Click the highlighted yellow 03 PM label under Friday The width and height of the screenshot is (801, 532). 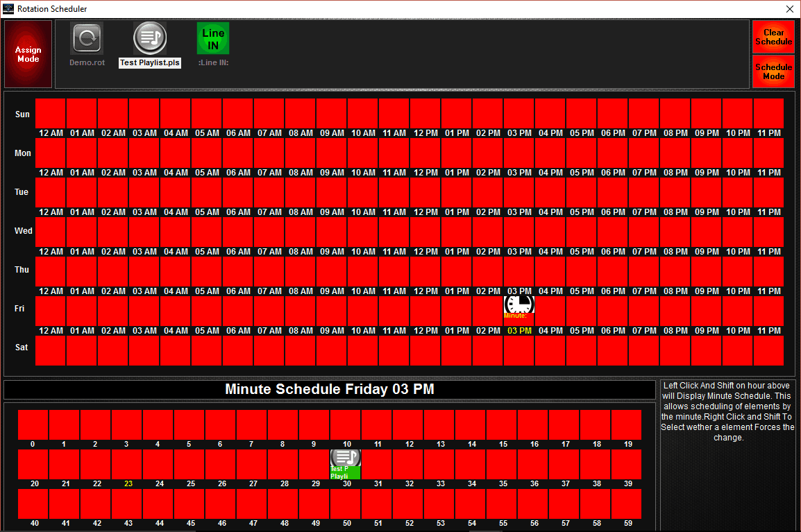(x=518, y=331)
